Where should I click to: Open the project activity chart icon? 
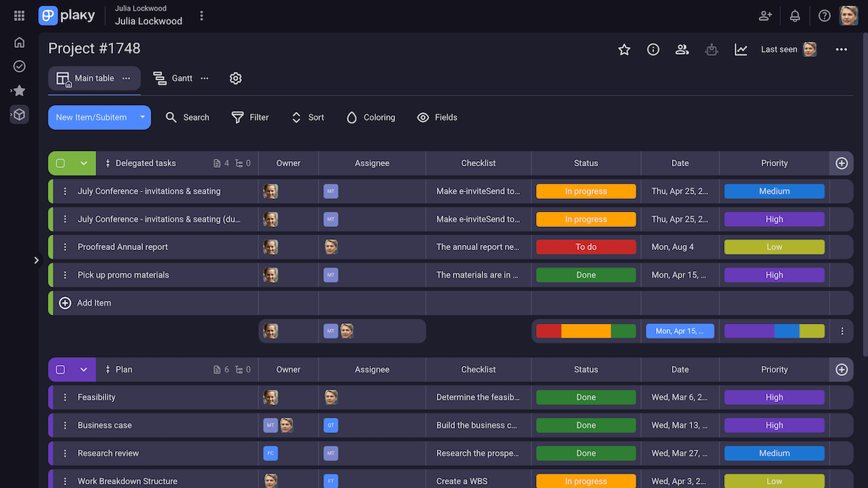[741, 49]
